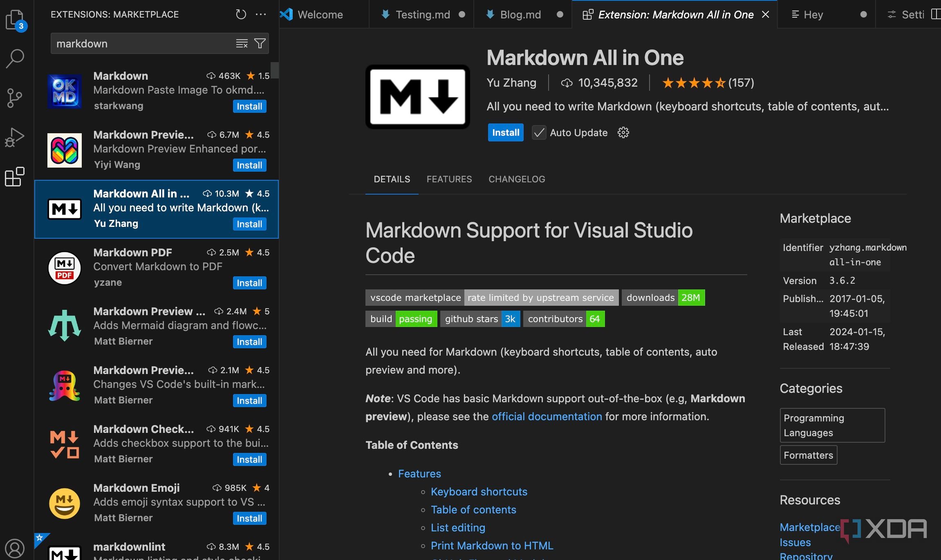941x560 pixels.
Task: Toggle the Auto Update checkbox
Action: [539, 132]
